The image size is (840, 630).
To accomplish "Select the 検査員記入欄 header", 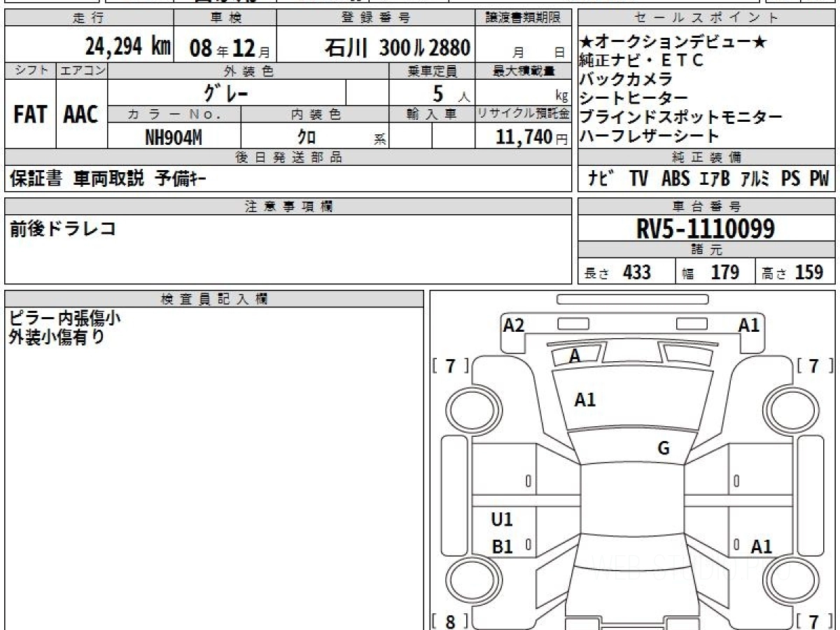I will point(214,299).
